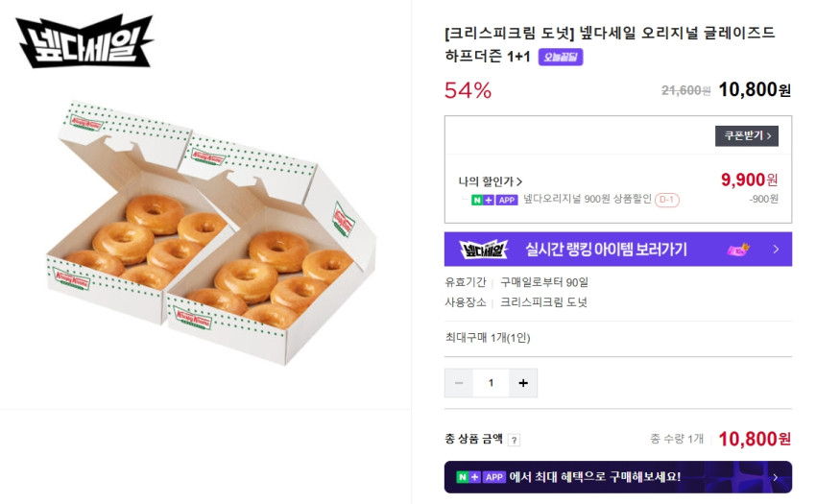Click the 오늘끝딜 purple badge
Screen dimensions: 816x504
[561, 57]
